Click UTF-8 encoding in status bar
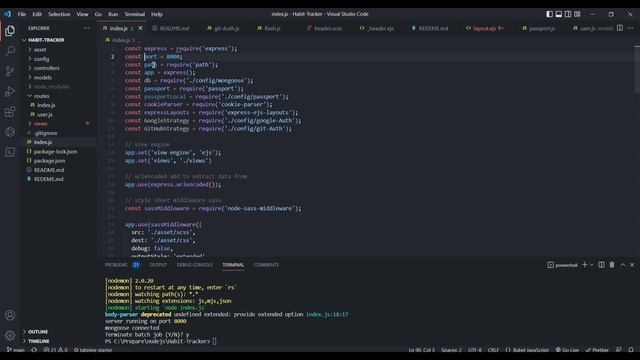The height and width of the screenshot is (360, 640). pyautogui.click(x=475, y=350)
